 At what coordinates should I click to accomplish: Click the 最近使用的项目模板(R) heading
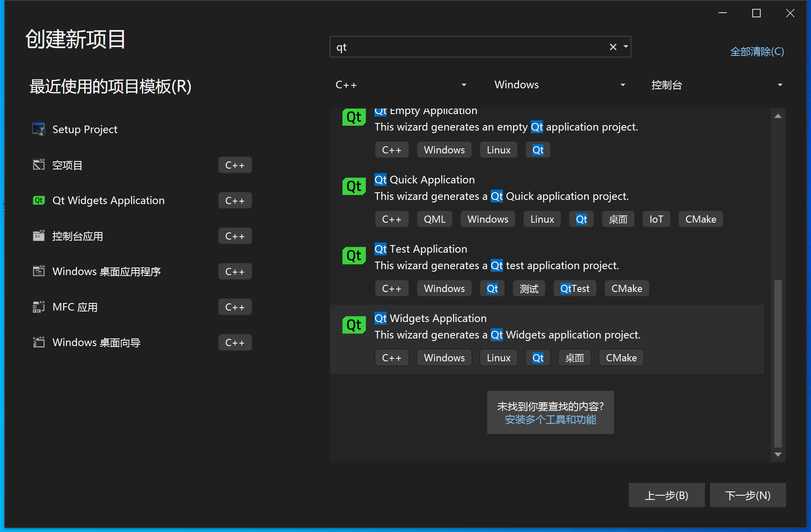tap(110, 87)
